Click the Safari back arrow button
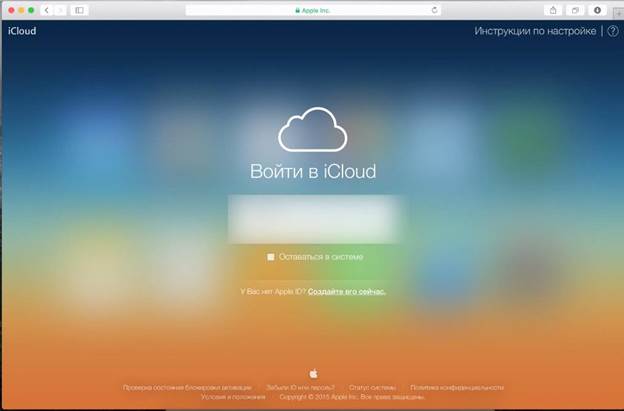 [x=46, y=9]
